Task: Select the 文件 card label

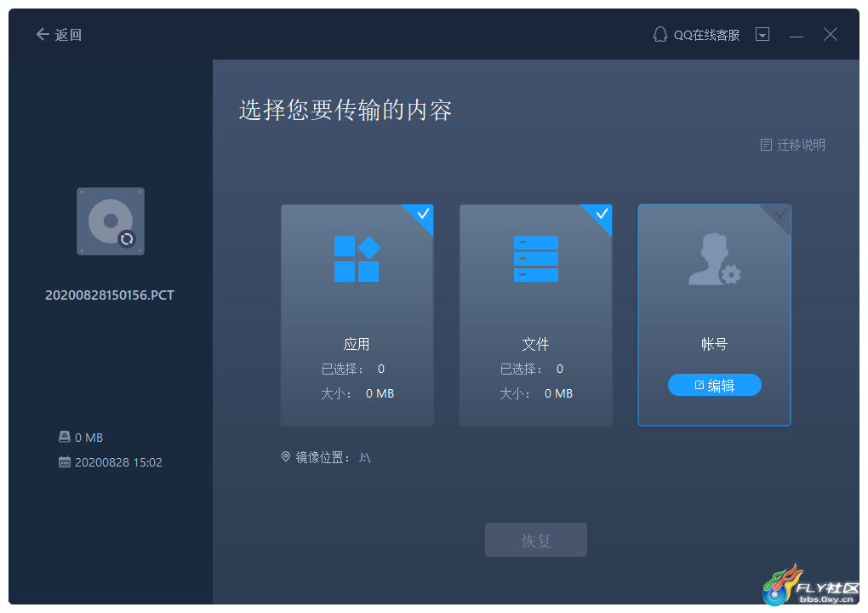Action: click(535, 344)
